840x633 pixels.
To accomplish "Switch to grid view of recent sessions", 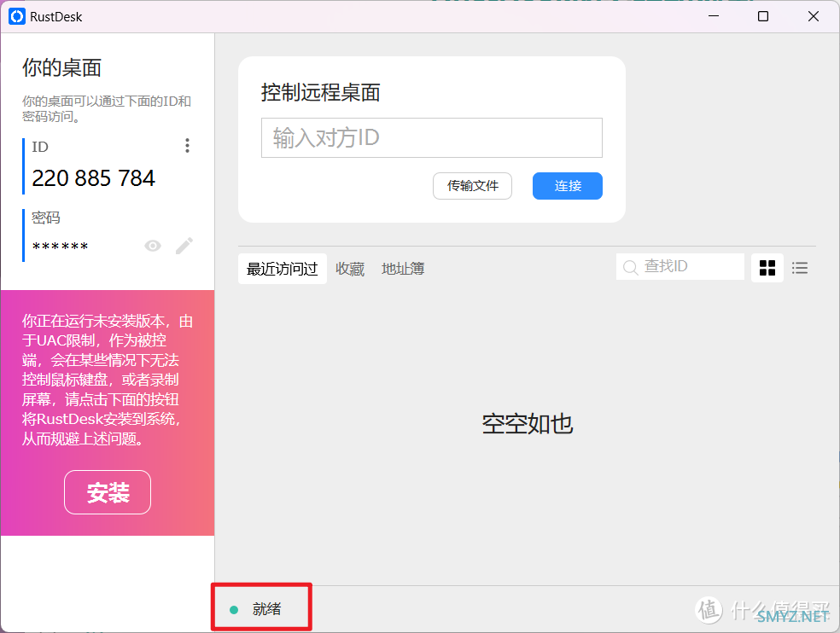I will coord(767,268).
